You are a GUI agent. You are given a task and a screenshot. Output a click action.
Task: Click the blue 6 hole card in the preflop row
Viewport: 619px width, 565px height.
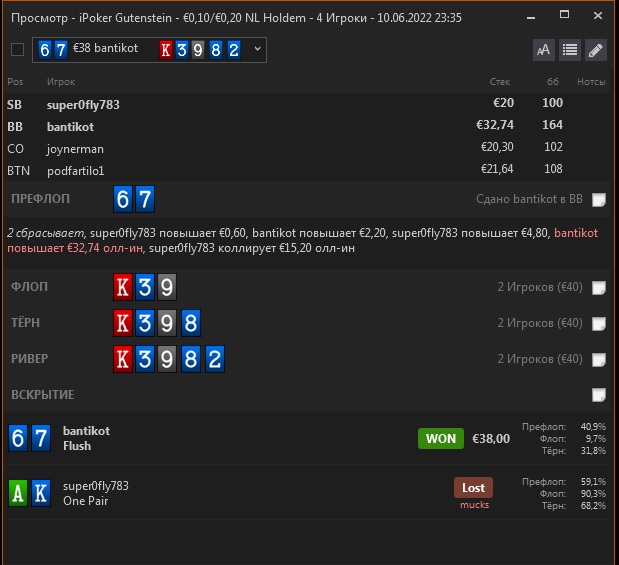coord(123,199)
